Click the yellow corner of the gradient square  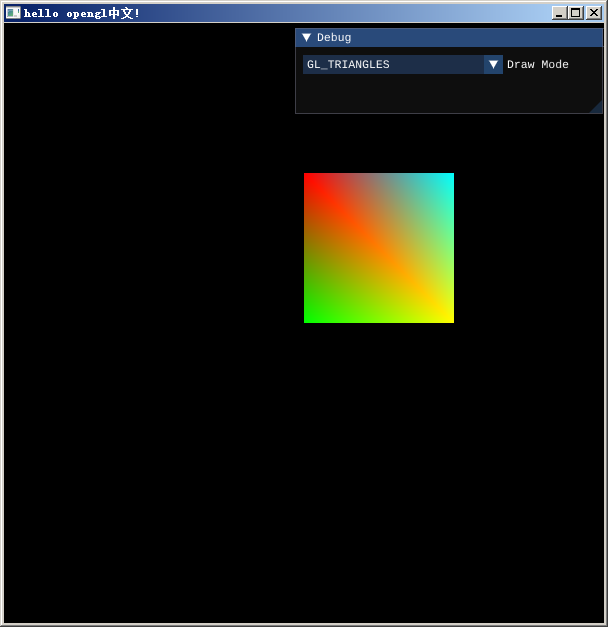(448, 317)
